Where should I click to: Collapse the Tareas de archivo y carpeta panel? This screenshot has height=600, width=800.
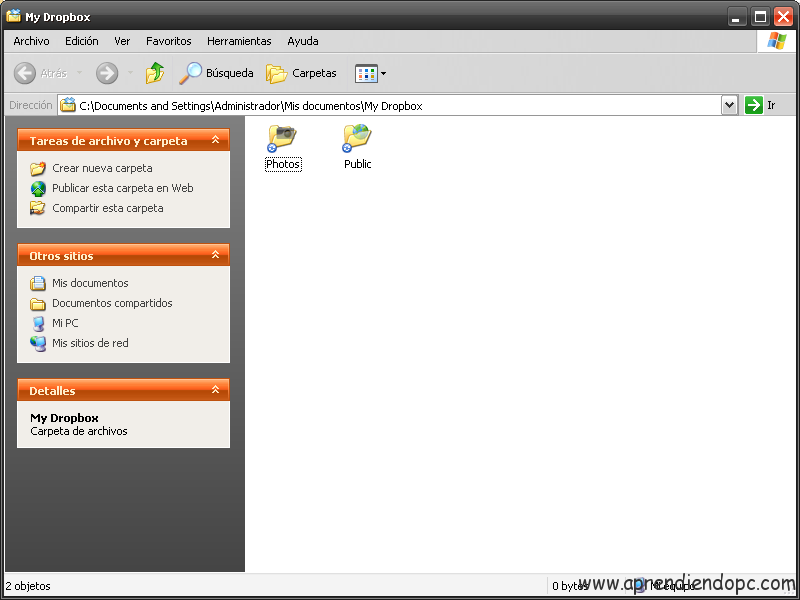coord(215,141)
